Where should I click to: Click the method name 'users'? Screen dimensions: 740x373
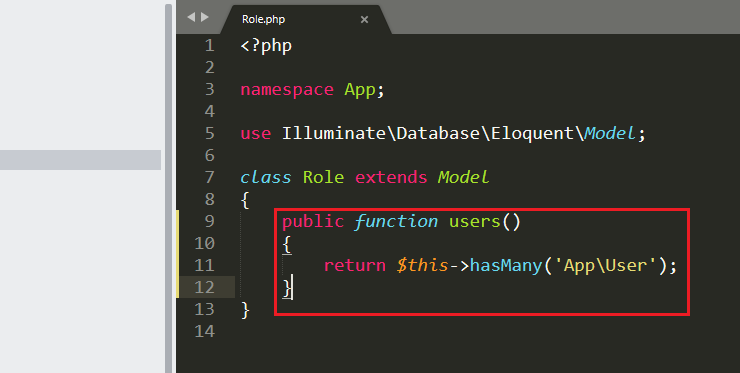[x=474, y=221]
